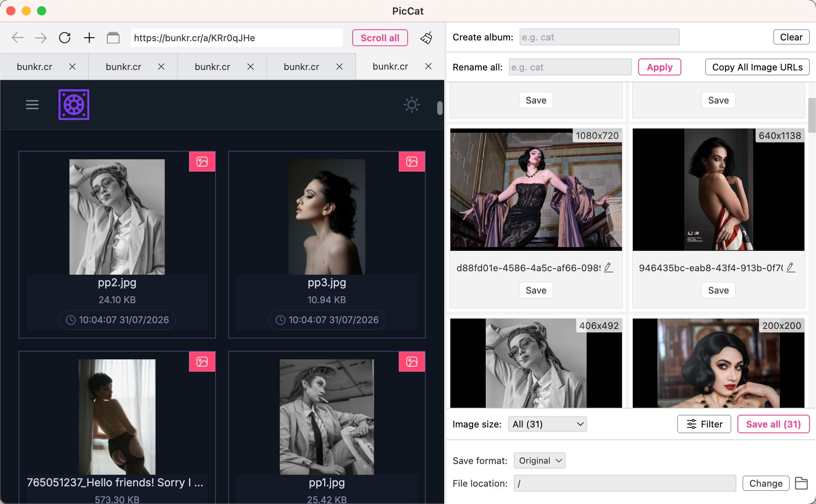Save the 1080x720 d88fd01e image
Image resolution: width=816 pixels, height=504 pixels.
[x=536, y=290]
